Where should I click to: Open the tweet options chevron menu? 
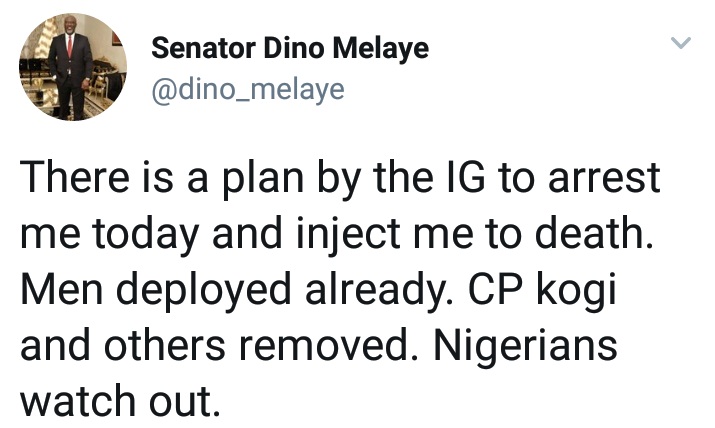680,44
